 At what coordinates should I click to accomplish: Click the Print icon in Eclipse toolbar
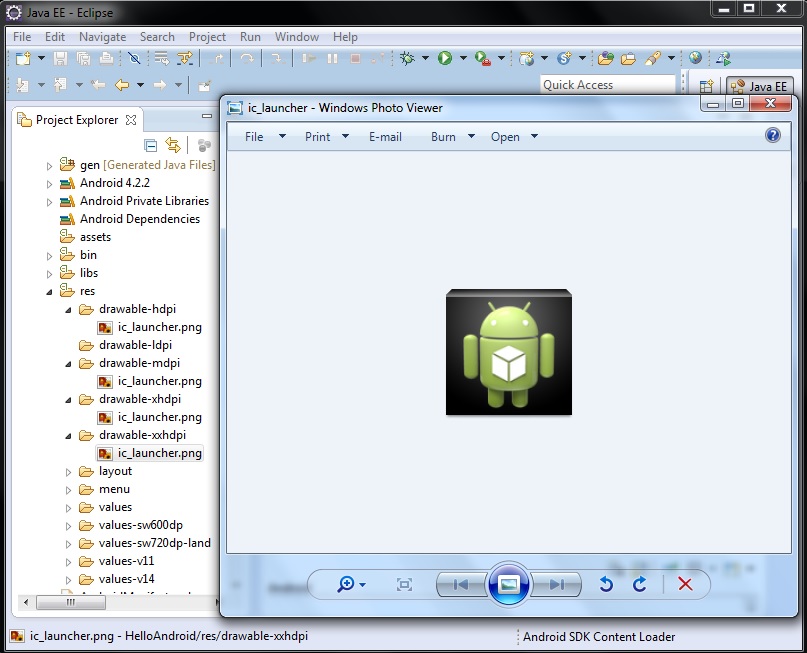point(107,58)
